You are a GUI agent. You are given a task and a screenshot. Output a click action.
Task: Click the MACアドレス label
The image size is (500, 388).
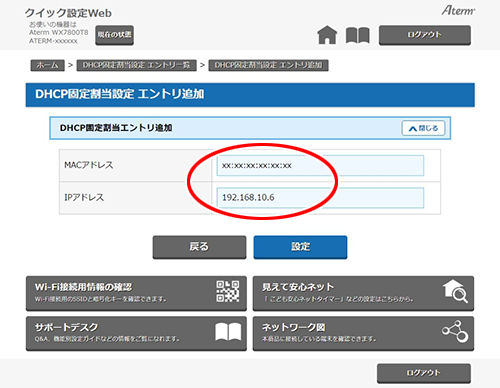89,165
